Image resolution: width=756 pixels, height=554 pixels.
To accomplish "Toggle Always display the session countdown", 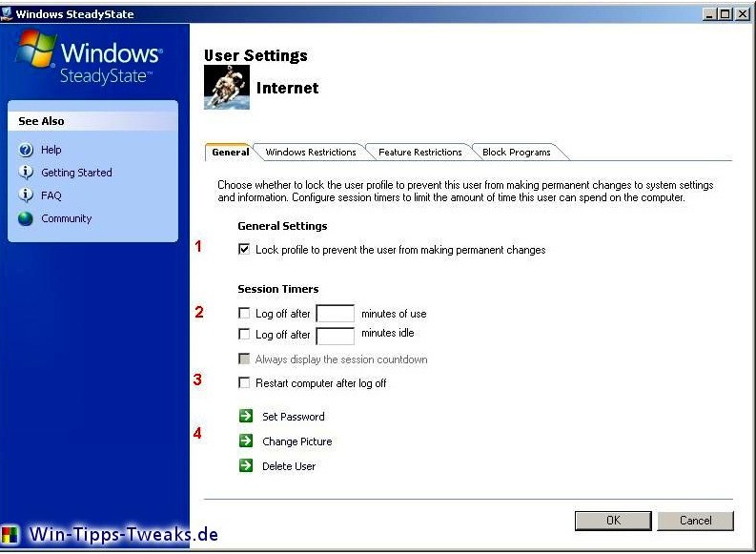I will pyautogui.click(x=244, y=359).
